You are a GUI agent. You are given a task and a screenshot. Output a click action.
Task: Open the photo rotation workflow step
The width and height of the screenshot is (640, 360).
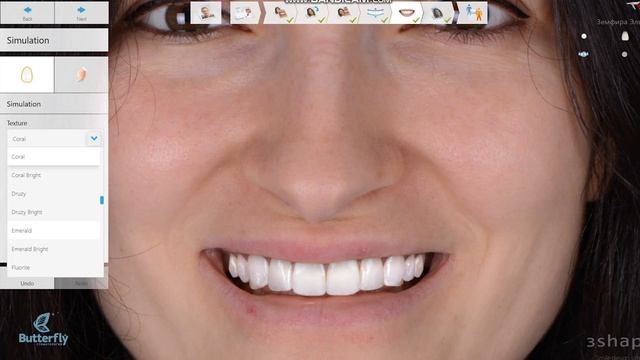(313, 13)
